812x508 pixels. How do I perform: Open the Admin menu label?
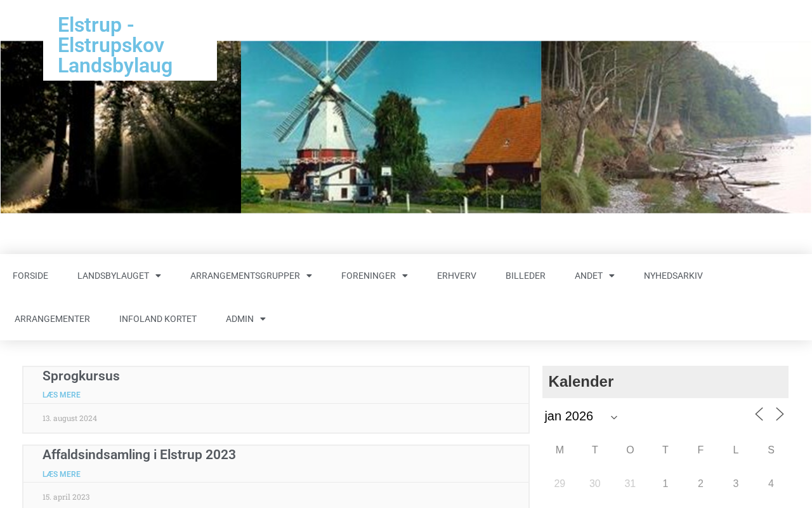tap(240, 319)
